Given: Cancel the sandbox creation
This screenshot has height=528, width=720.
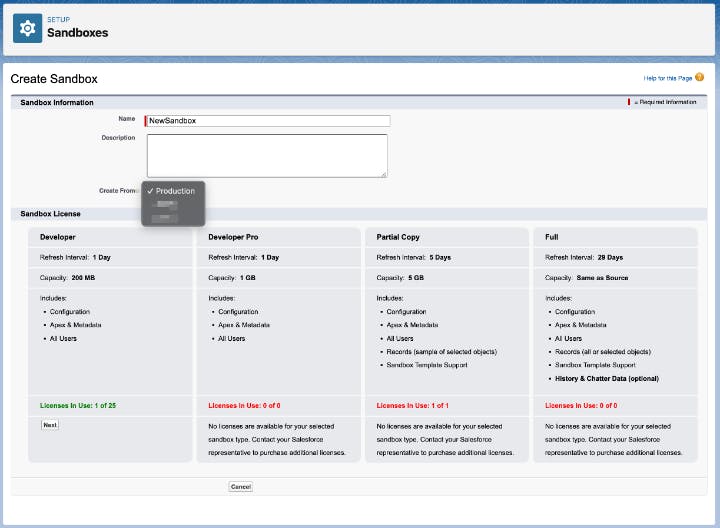Looking at the screenshot, I should 241,486.
